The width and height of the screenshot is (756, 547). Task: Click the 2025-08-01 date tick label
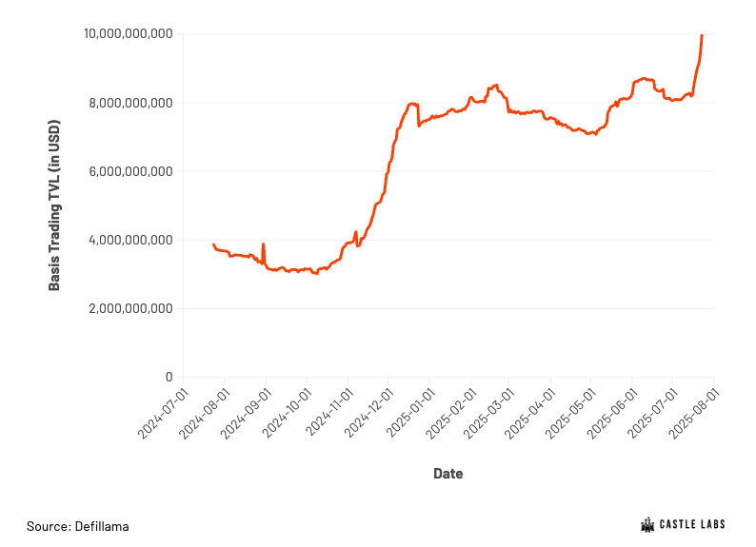pos(694,414)
